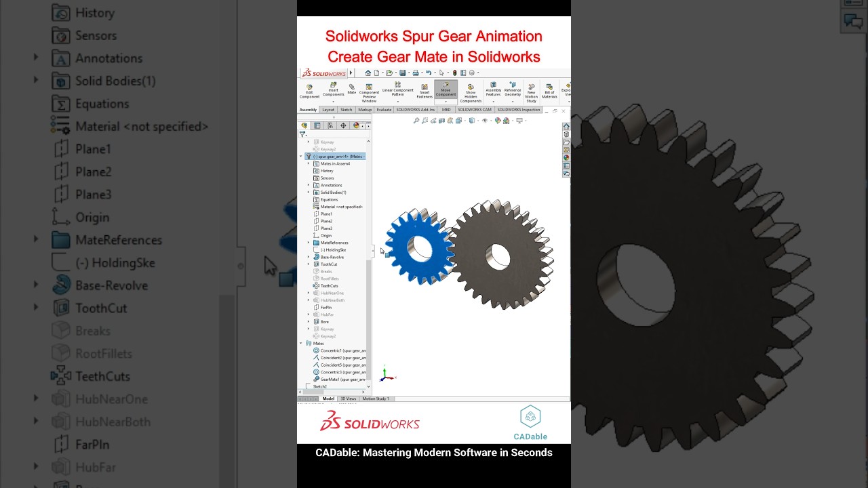868x488 pixels.
Task: Open the Motion Study 1 tab
Action: (x=376, y=399)
